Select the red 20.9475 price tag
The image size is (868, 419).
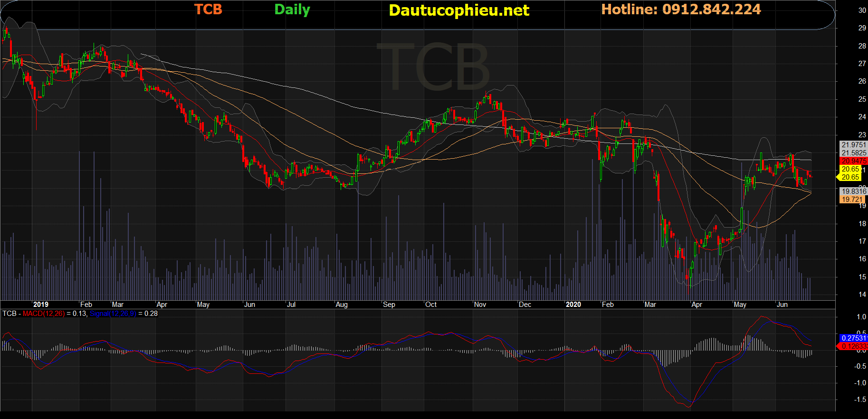(853, 161)
